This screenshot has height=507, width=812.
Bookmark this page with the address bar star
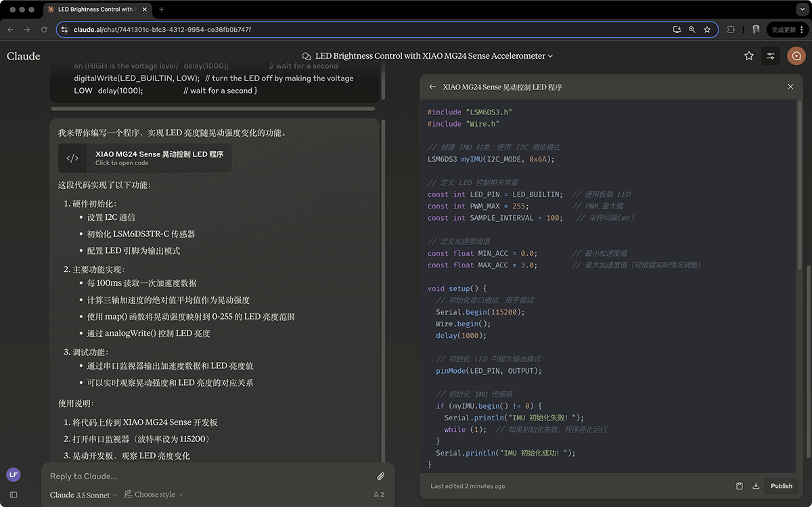click(707, 30)
